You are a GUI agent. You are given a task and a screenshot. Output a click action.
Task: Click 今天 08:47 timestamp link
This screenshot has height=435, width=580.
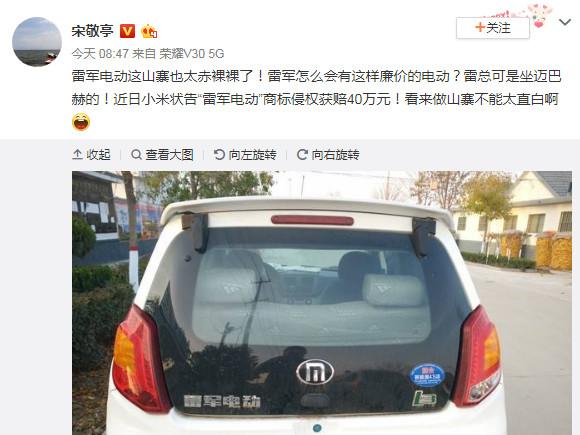pos(100,54)
